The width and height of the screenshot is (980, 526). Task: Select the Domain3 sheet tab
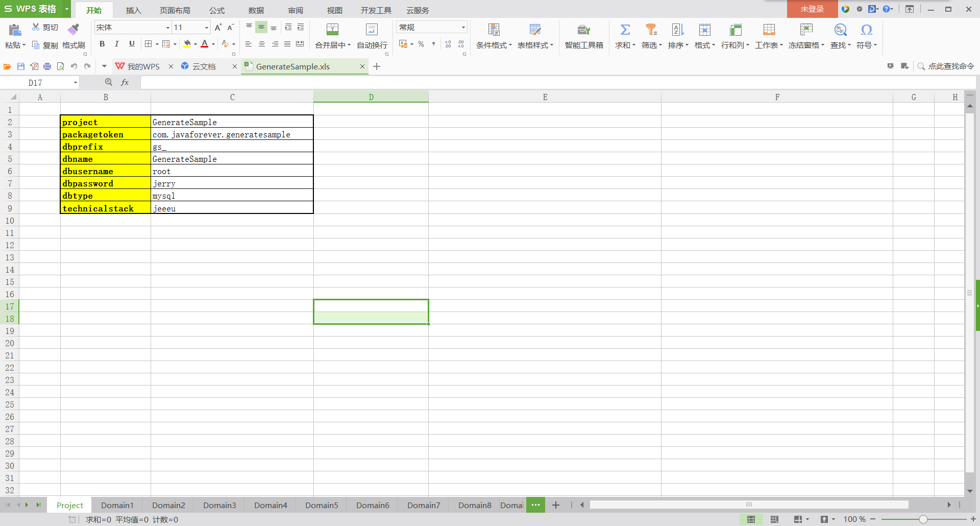tap(219, 505)
